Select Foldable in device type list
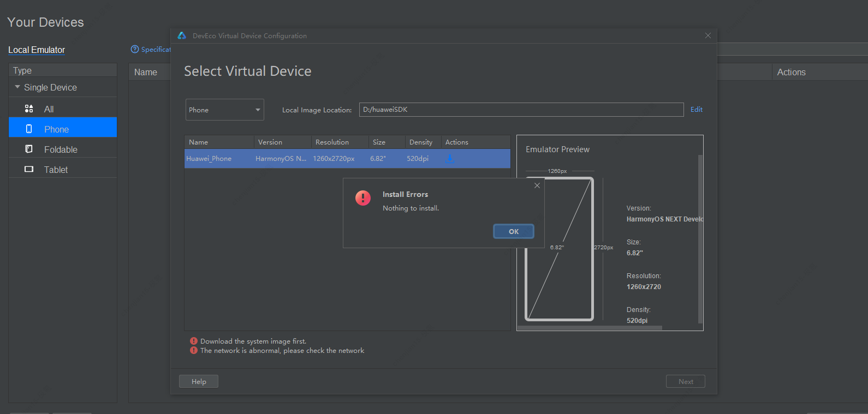 coord(63,149)
